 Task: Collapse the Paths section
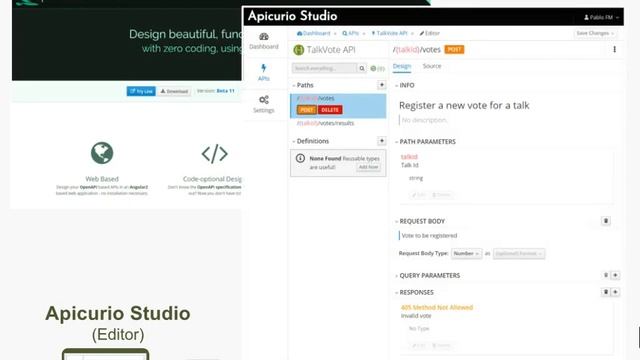[x=303, y=85]
